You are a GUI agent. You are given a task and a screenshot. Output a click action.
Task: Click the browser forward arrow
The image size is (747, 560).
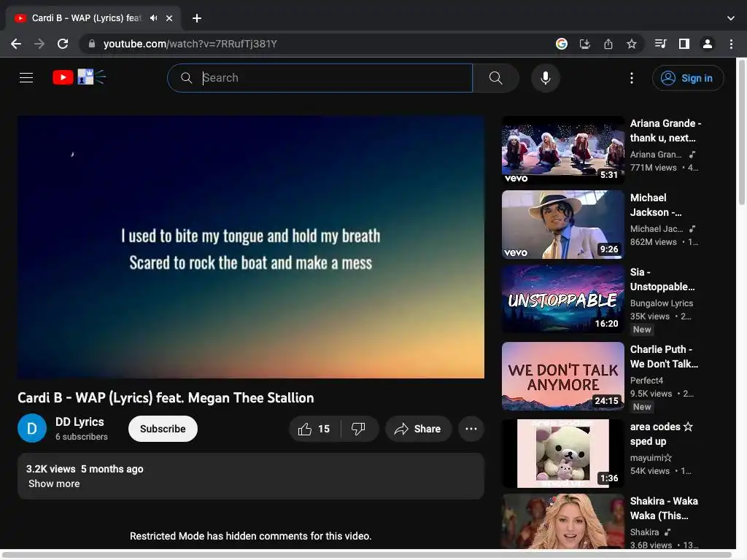39,44
